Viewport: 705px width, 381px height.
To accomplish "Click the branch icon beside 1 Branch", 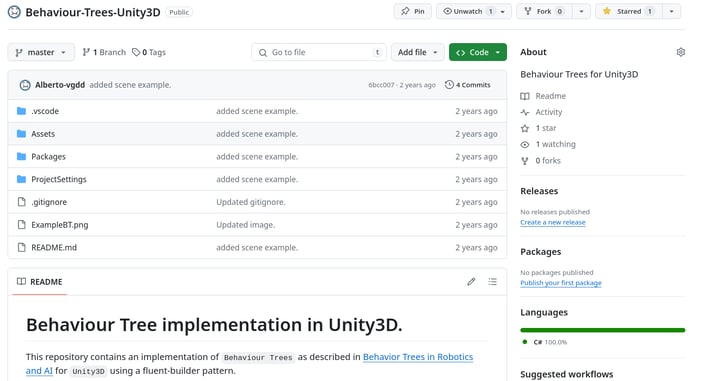I will pos(86,52).
